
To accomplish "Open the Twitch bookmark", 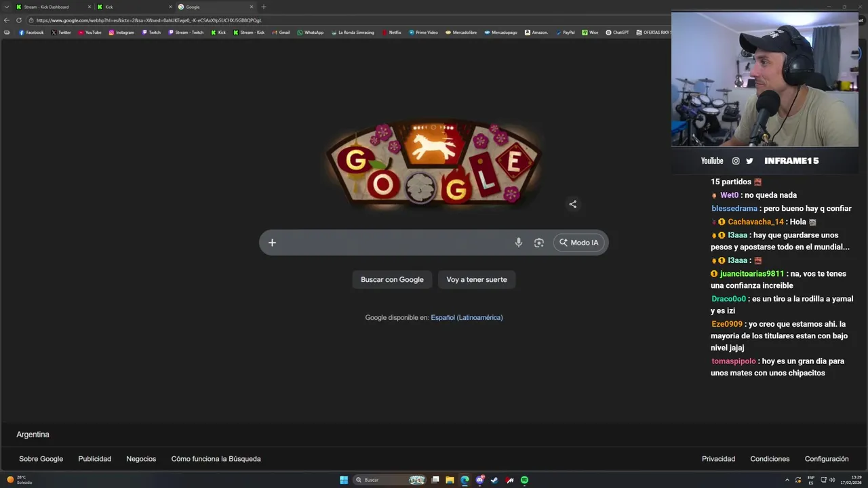I will [x=151, y=33].
